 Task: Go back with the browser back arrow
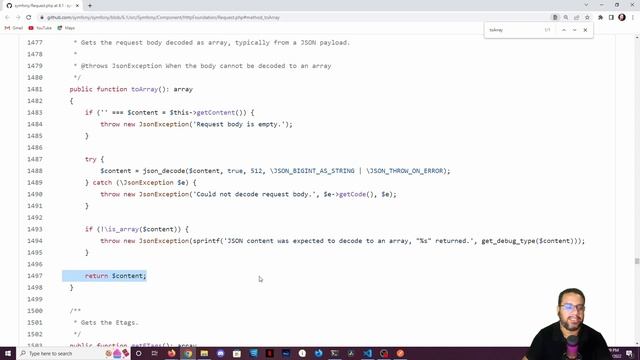pos(7,18)
